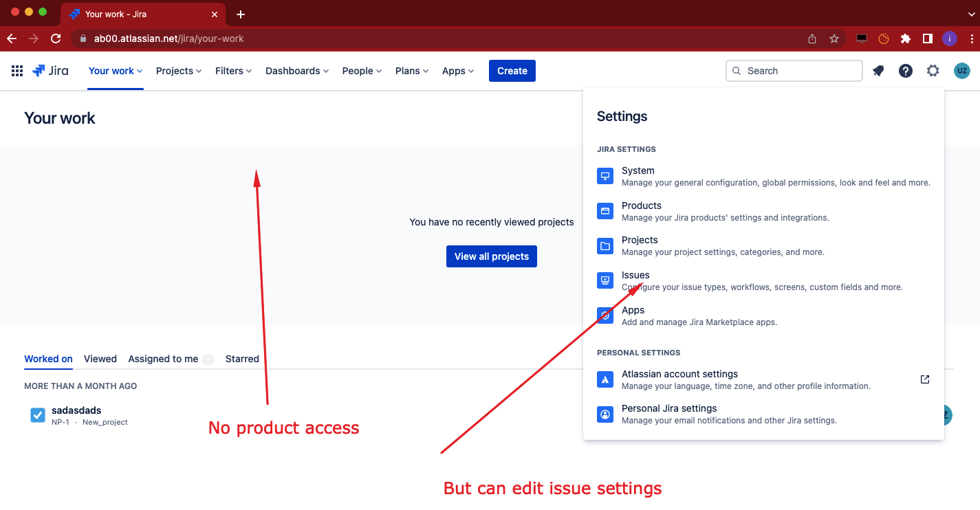Click the View all projects button
Image resolution: width=980 pixels, height=510 pixels.
tap(491, 256)
